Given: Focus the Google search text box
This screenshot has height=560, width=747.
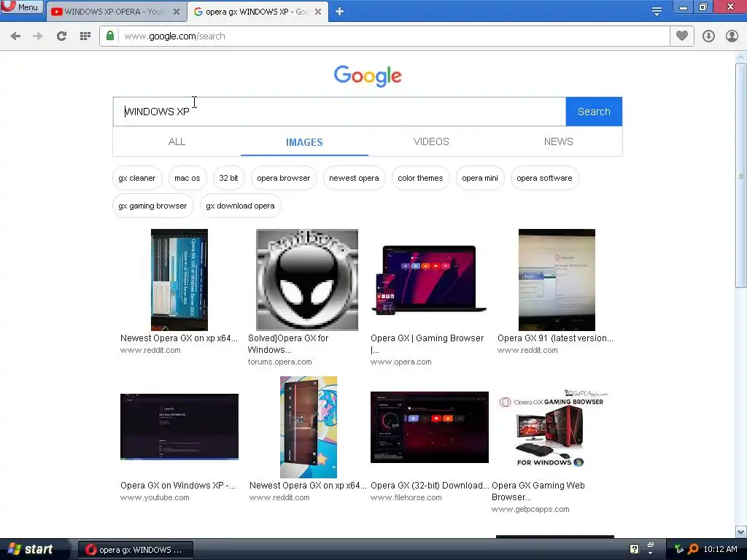Looking at the screenshot, I should [339, 112].
